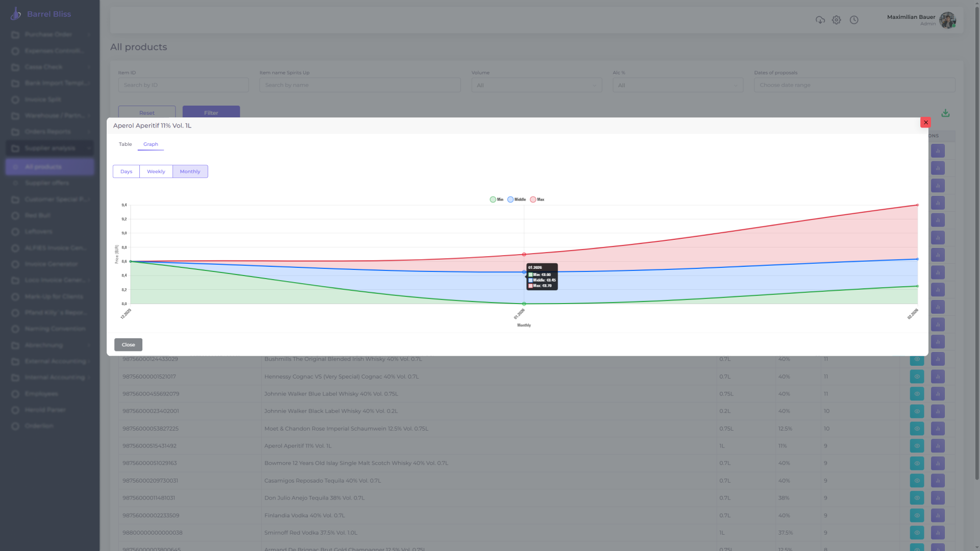Expand Supplier analysis sidebar menu
Image resolution: width=980 pixels, height=551 pixels.
point(50,148)
